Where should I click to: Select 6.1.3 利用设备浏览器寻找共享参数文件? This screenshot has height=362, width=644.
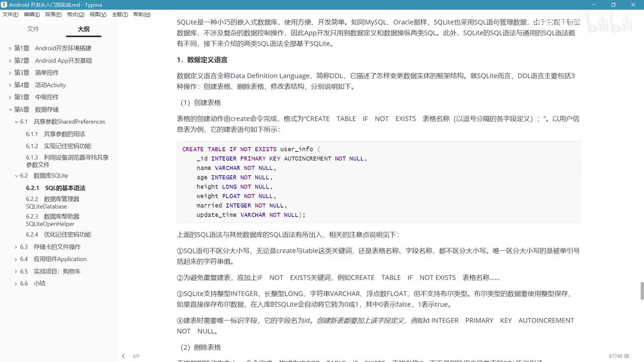67,161
